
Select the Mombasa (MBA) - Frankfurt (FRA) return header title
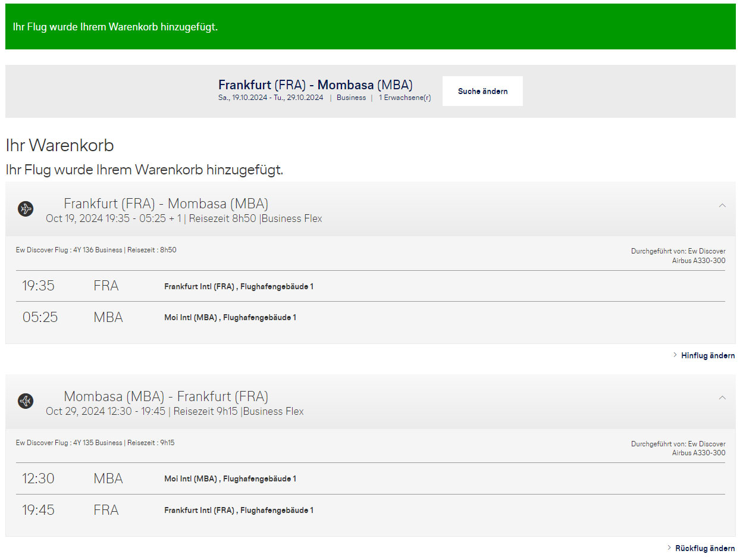coord(166,396)
